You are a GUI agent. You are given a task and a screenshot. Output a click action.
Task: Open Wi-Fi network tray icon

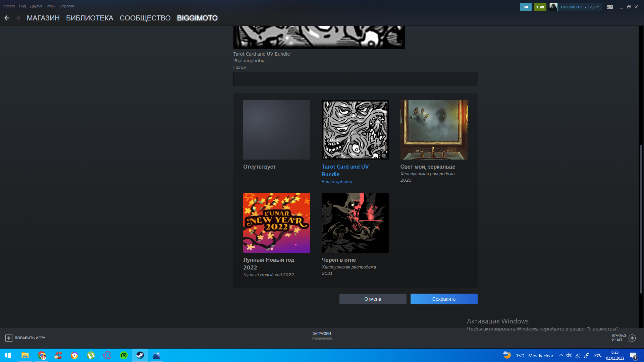pos(578,355)
